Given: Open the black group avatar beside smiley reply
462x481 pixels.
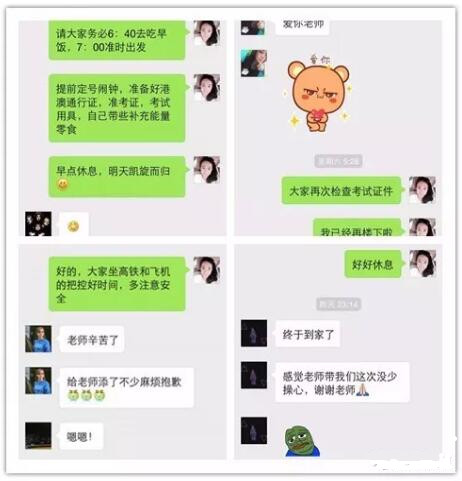Looking at the screenshot, I should (x=38, y=224).
